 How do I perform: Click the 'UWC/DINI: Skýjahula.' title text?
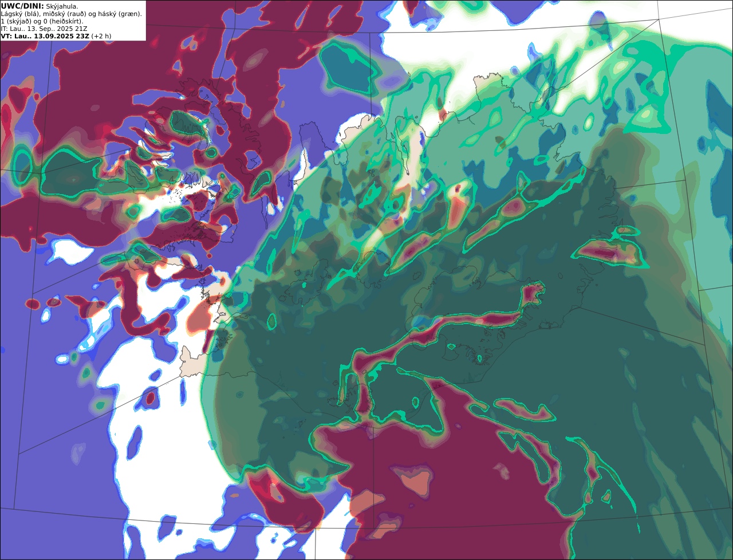tap(40, 6)
